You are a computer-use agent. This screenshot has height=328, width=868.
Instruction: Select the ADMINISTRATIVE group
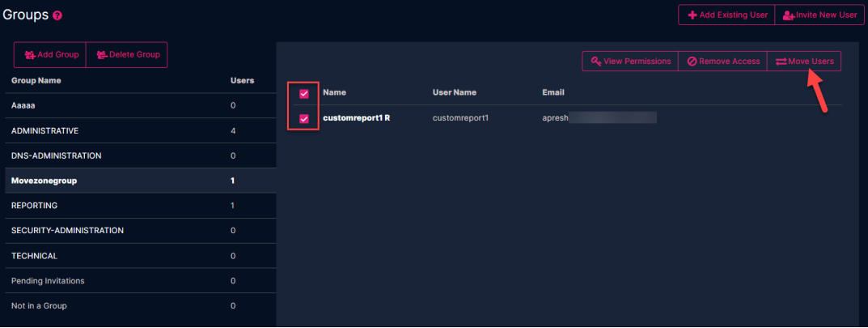[x=44, y=130]
